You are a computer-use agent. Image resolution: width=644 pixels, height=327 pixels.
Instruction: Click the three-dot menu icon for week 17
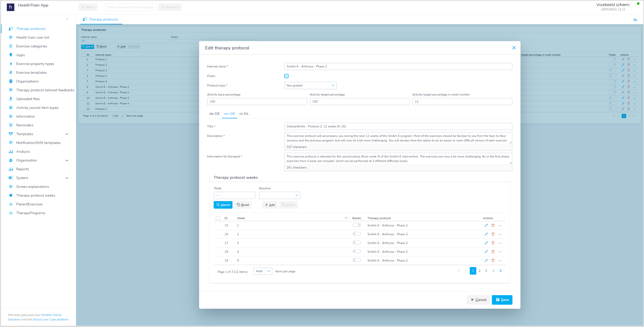pos(500,243)
